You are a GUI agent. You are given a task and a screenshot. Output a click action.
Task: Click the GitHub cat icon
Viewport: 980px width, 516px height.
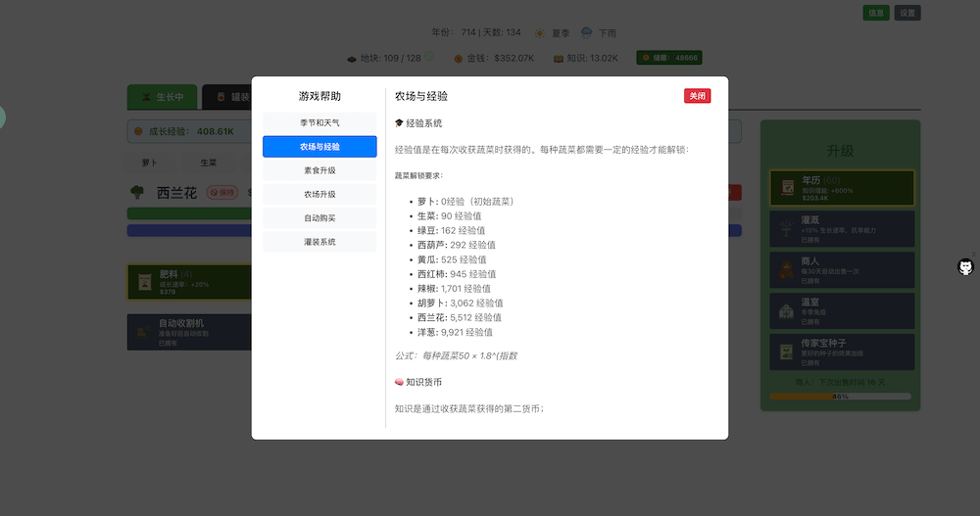(x=966, y=267)
